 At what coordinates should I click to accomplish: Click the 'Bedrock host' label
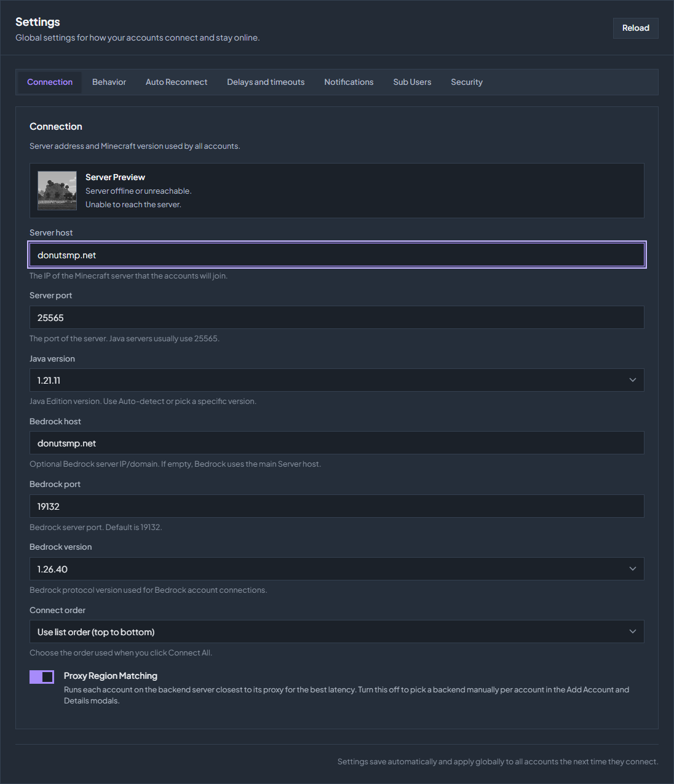pyautogui.click(x=55, y=421)
